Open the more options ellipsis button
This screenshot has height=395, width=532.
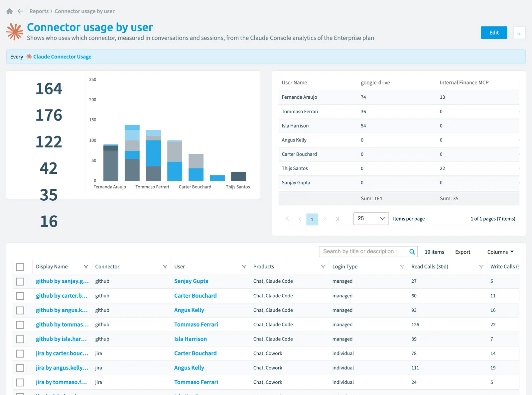point(519,33)
